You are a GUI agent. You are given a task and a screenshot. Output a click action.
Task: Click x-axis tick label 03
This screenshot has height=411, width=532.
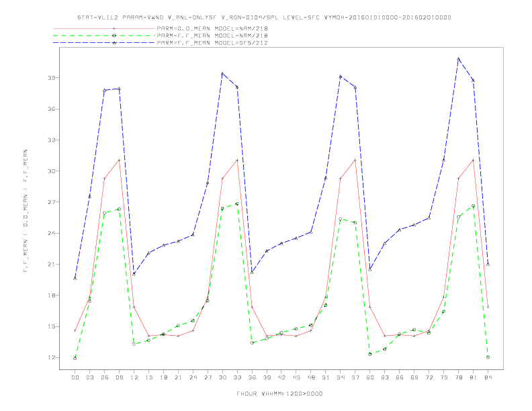(89, 377)
